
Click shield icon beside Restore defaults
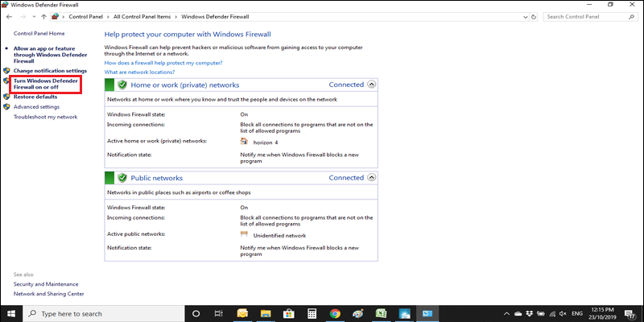[x=6, y=97]
